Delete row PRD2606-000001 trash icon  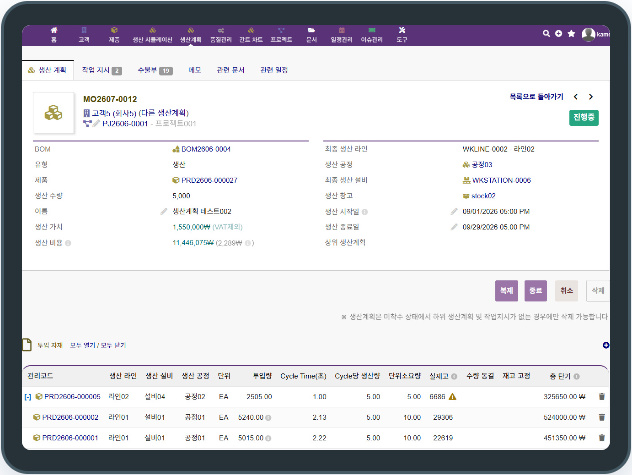pos(602,438)
